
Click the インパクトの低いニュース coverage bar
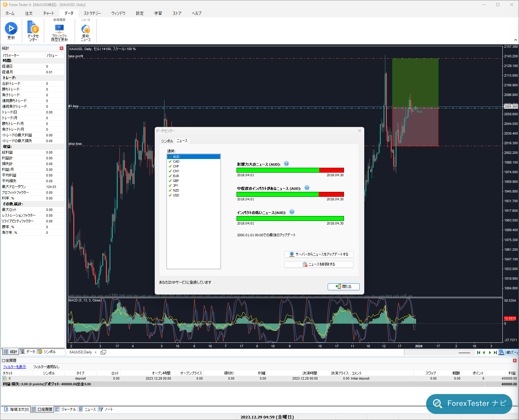coord(290,218)
